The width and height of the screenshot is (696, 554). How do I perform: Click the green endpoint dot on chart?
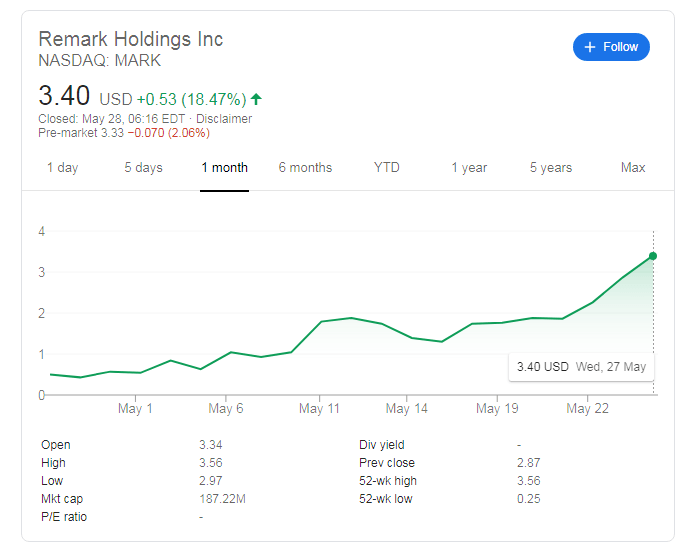click(x=653, y=256)
